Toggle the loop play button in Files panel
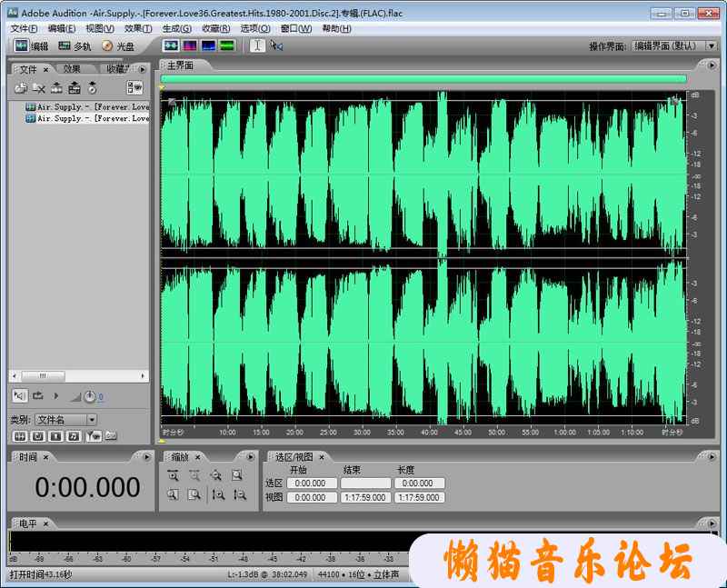This screenshot has width=727, height=588. (x=38, y=396)
